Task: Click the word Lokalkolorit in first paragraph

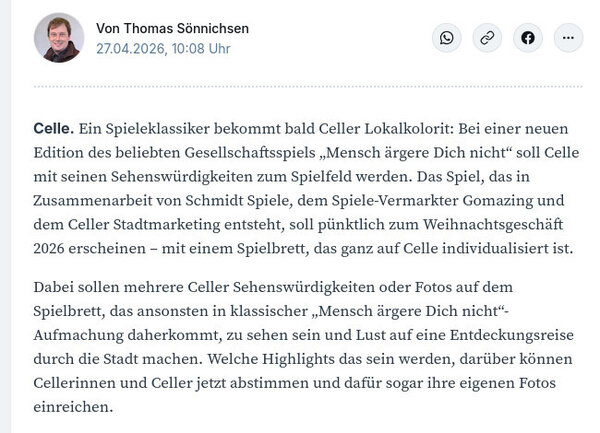Action: (x=408, y=129)
